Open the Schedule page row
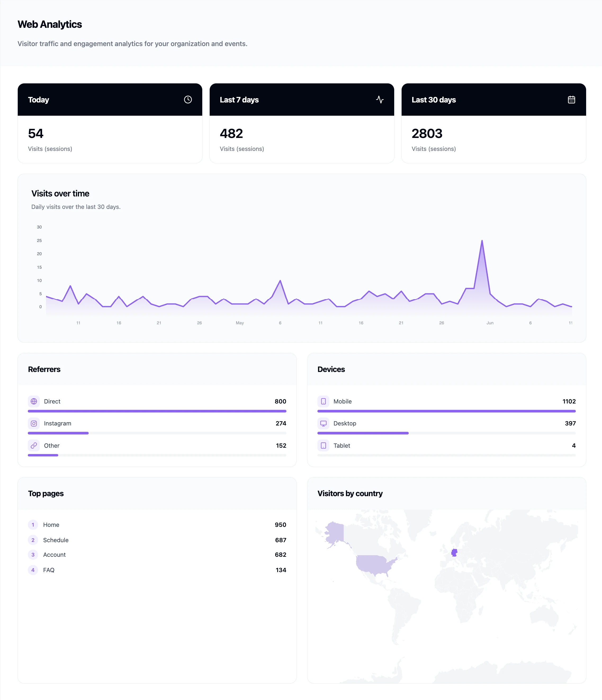This screenshot has width=602, height=700. (157, 540)
